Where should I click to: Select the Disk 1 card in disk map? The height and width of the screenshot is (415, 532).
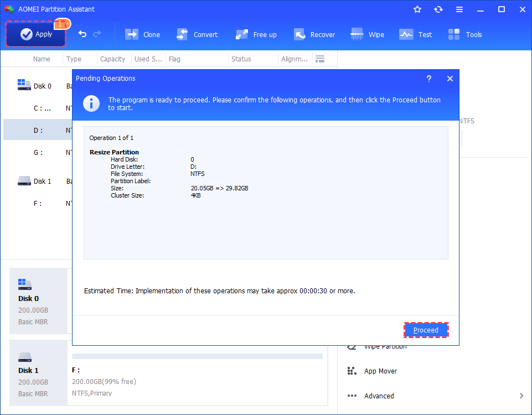38,373
